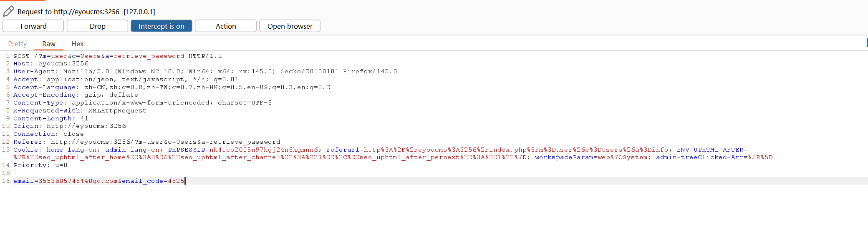
Task: Click line number 16 in the gutter
Action: [x=6, y=181]
